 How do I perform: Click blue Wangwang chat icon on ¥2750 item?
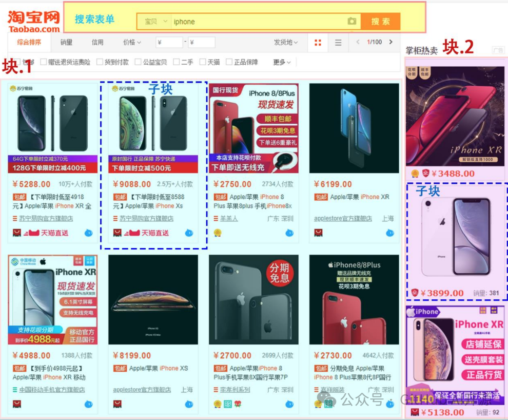coord(289,233)
